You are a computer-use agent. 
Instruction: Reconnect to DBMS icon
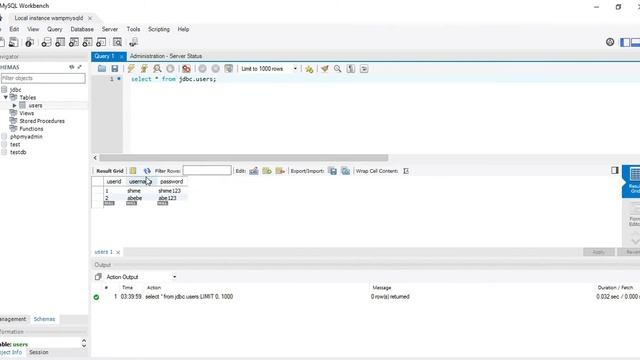click(133, 42)
